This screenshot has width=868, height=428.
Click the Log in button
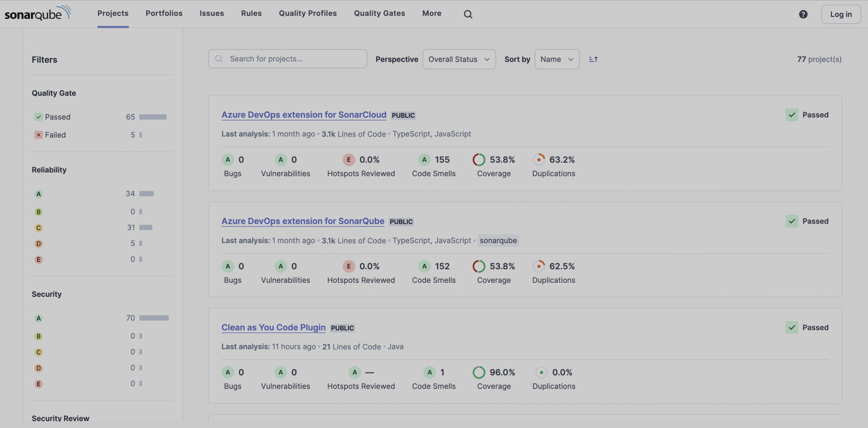840,14
